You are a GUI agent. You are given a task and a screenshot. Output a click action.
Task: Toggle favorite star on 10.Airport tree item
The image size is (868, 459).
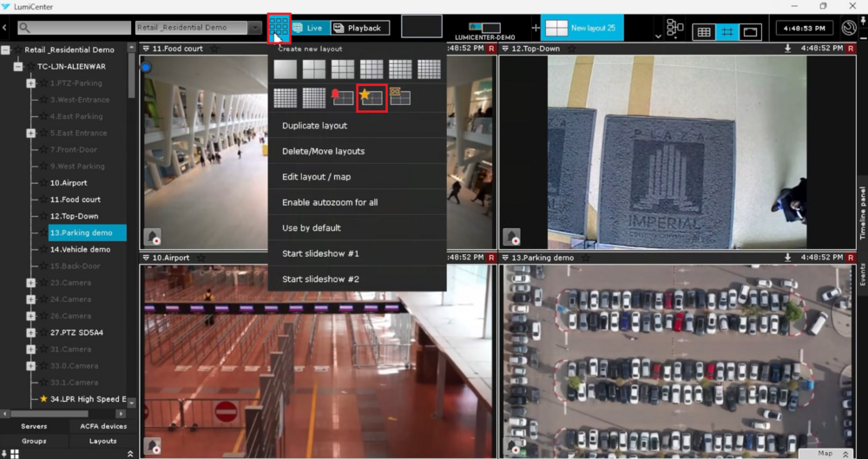click(x=43, y=183)
